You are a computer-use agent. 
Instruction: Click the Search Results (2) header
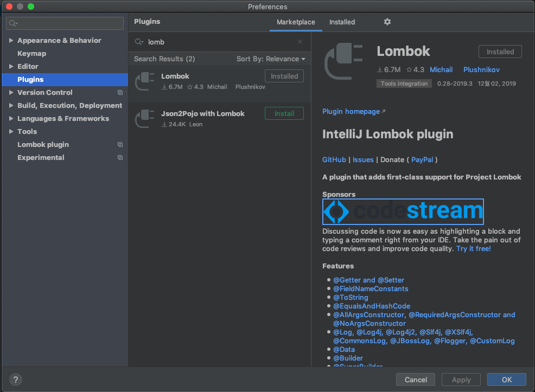[x=164, y=59]
